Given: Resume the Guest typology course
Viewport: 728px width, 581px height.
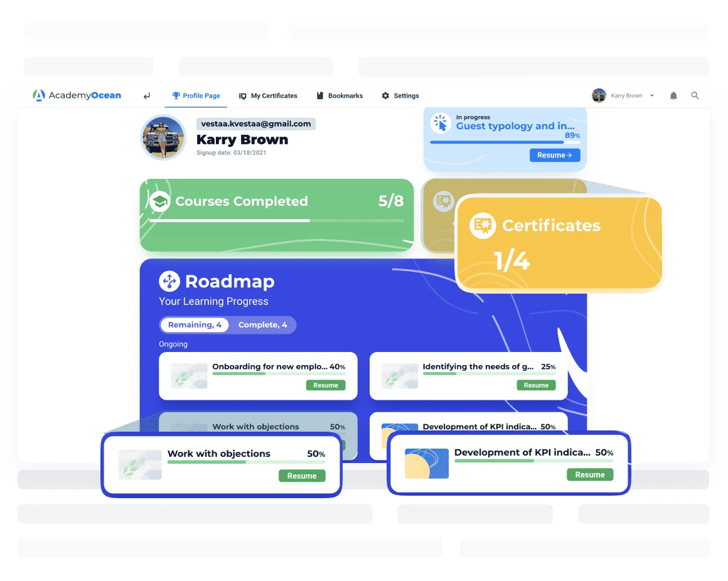Looking at the screenshot, I should [555, 155].
